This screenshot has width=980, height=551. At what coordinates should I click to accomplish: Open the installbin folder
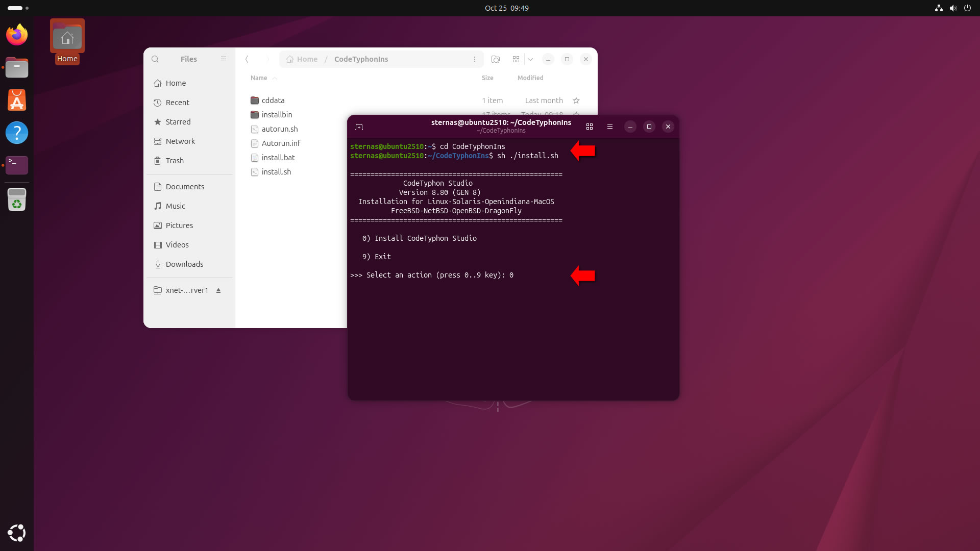277,115
